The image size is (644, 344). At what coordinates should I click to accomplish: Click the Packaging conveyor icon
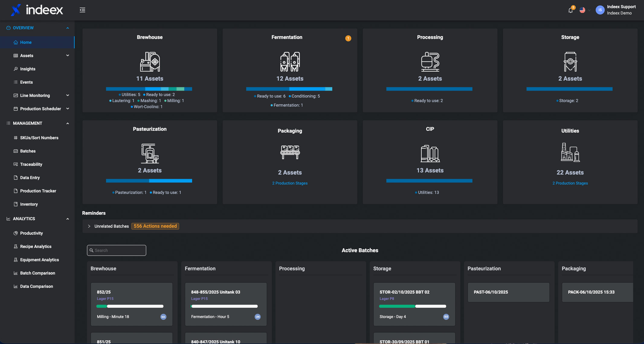290,152
